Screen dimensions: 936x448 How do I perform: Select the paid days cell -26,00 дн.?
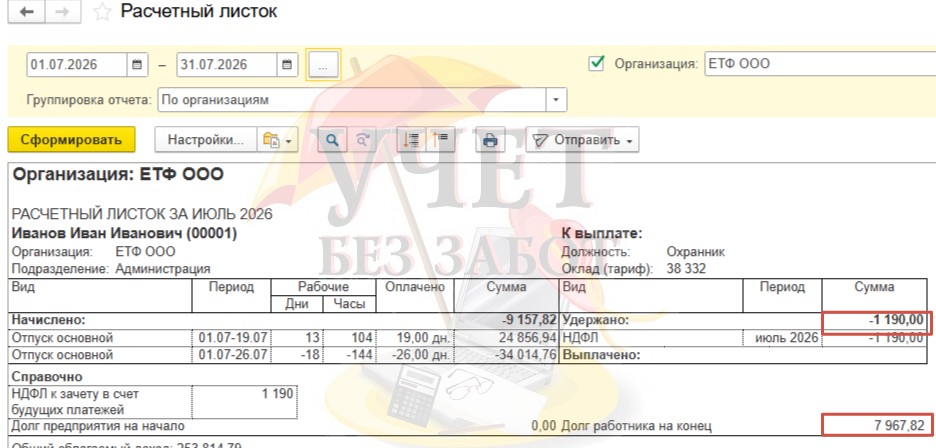(414, 355)
